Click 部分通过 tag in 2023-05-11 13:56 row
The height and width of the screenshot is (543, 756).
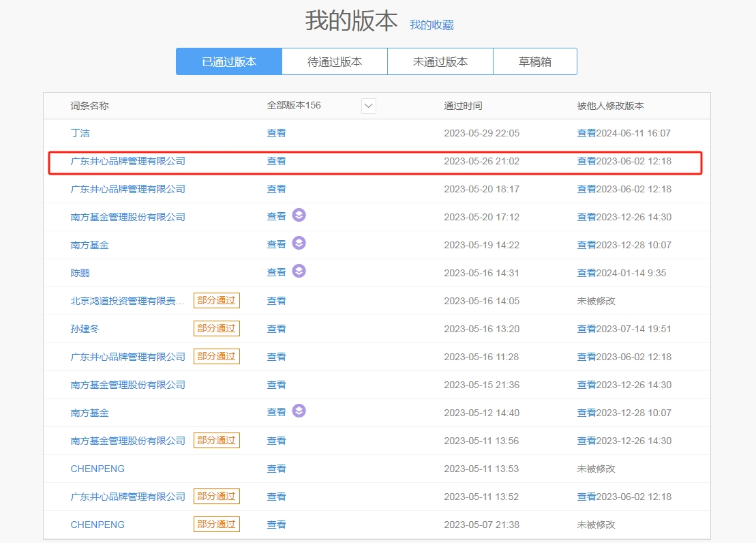click(217, 440)
